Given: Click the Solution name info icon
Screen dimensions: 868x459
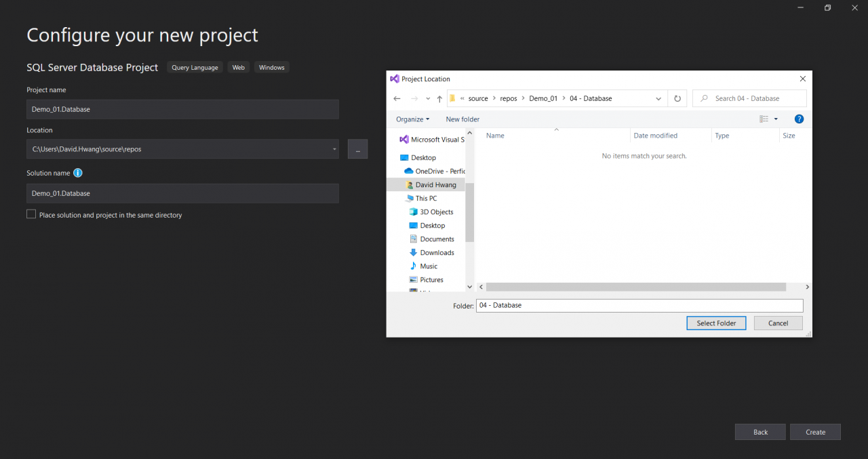Looking at the screenshot, I should 78,173.
